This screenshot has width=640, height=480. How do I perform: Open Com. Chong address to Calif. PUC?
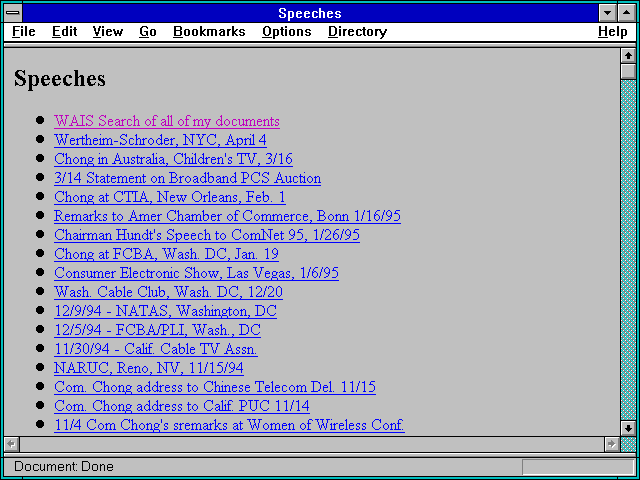(x=182, y=406)
